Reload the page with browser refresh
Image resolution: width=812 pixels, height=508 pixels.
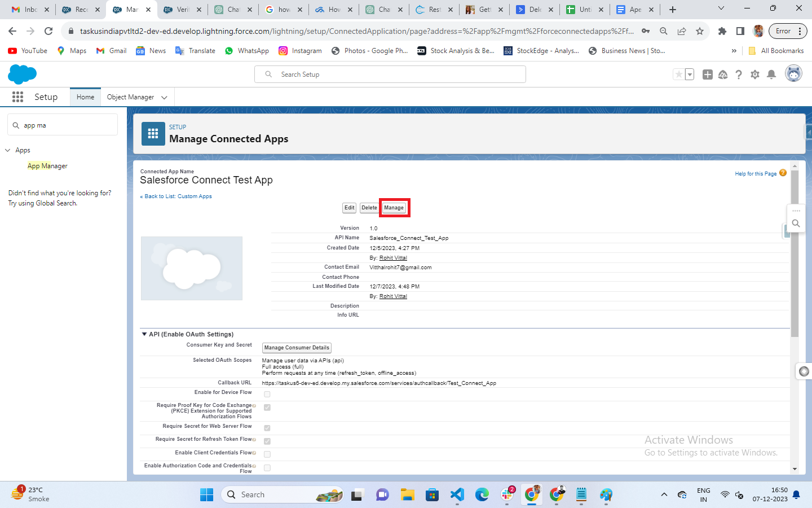click(x=48, y=31)
